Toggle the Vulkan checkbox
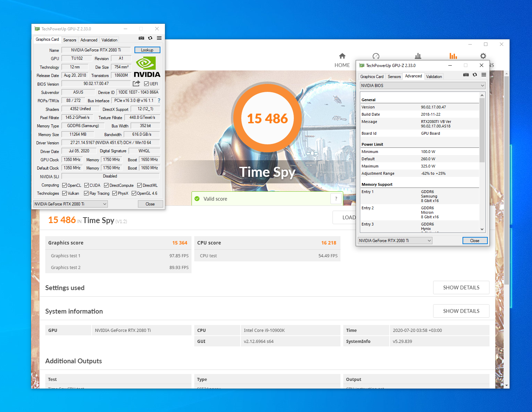This screenshot has width=532, height=412. (x=64, y=193)
